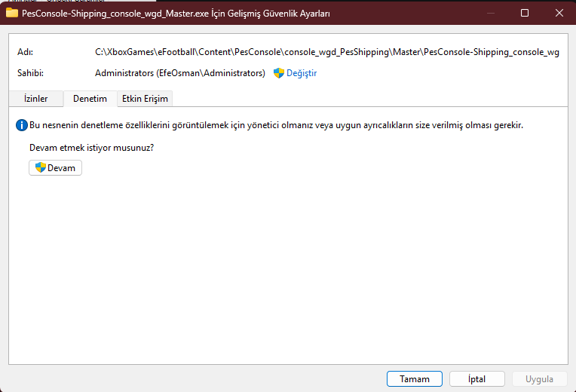Close the Gelişmiş Güvenlik Ayarları window
Viewport: 576px width, 392px height.
coord(559,13)
